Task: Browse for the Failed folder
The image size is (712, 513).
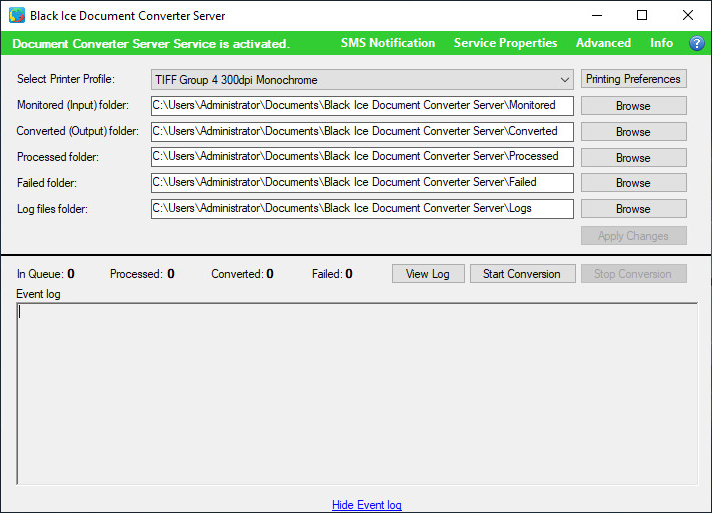Action: 633,183
